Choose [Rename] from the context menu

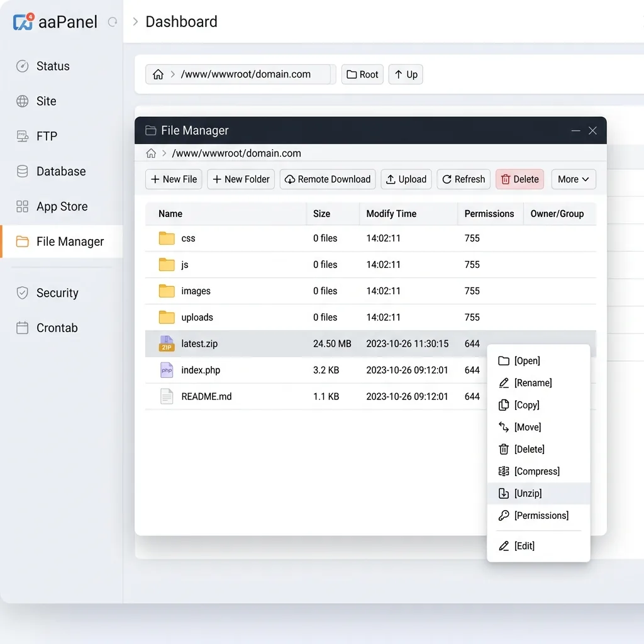538,383
